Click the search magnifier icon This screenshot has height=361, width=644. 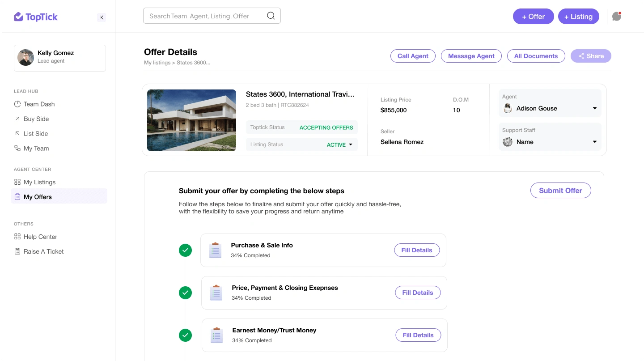coord(271,16)
